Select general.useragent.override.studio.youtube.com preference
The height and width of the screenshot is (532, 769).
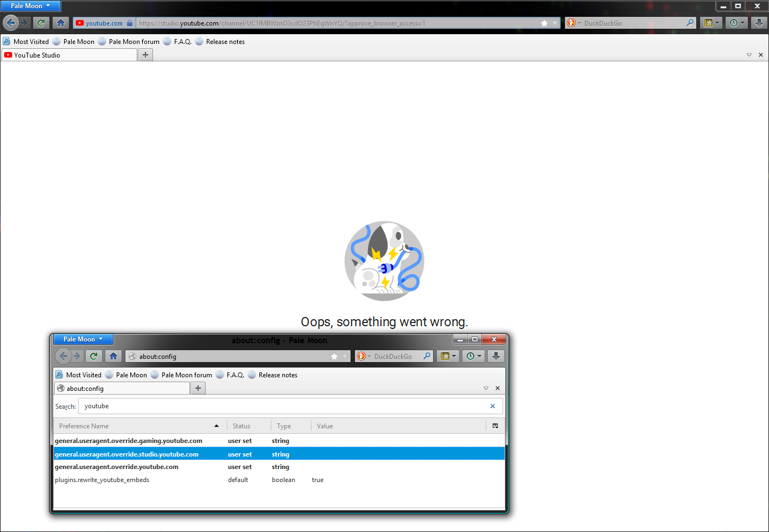click(x=279, y=454)
